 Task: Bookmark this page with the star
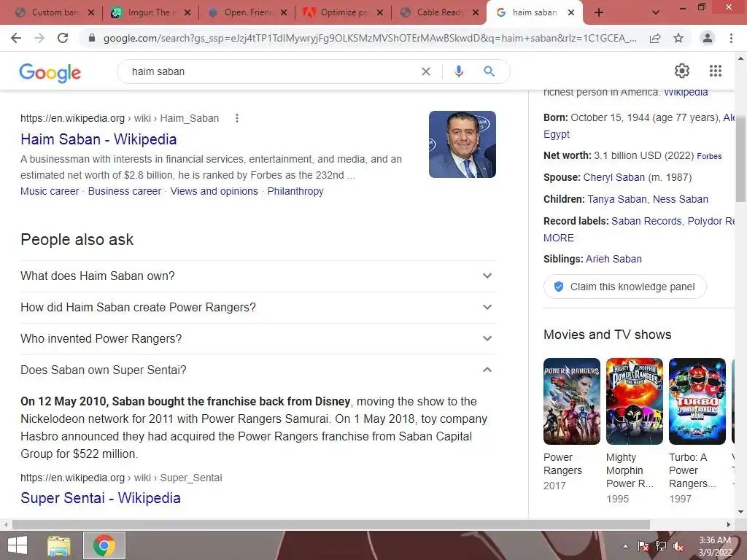(x=678, y=38)
